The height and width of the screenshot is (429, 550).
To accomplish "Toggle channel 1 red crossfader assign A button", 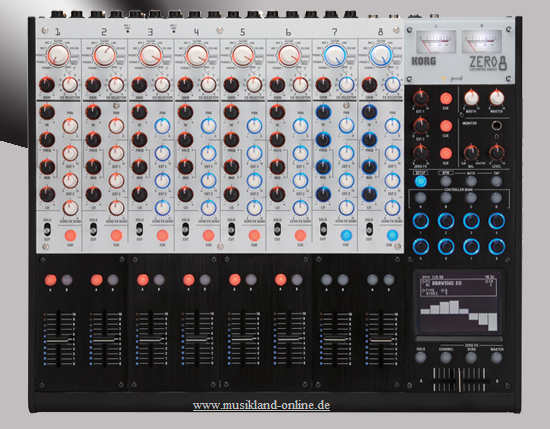I will 51,280.
